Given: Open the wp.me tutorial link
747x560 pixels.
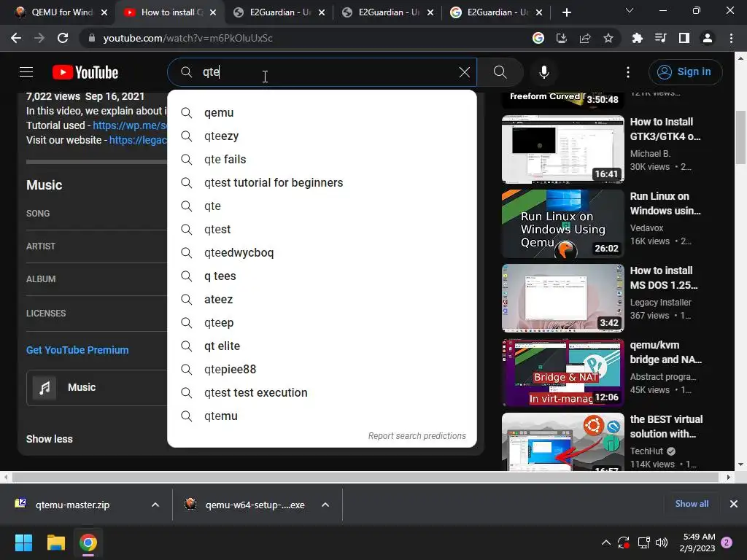Looking at the screenshot, I should tap(130, 125).
